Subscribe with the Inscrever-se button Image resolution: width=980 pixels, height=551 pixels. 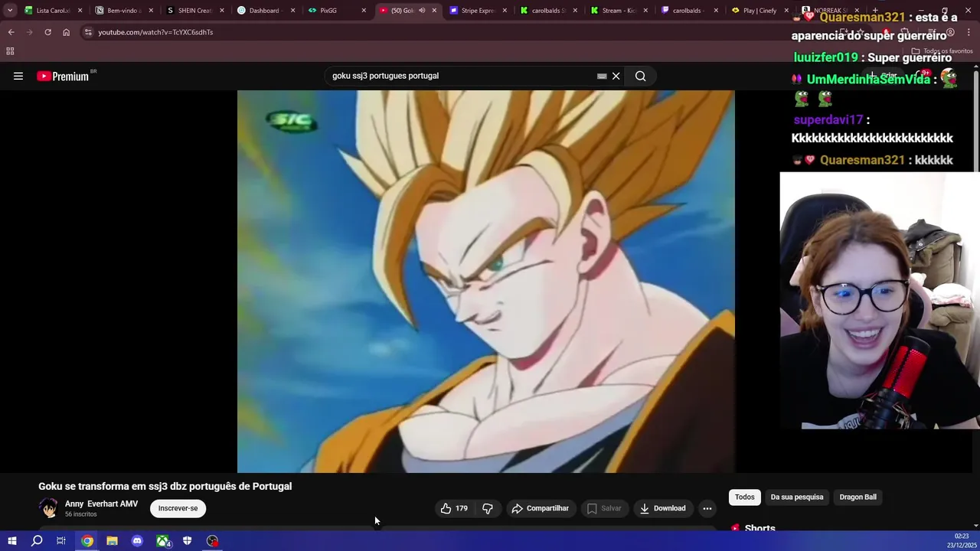point(178,508)
